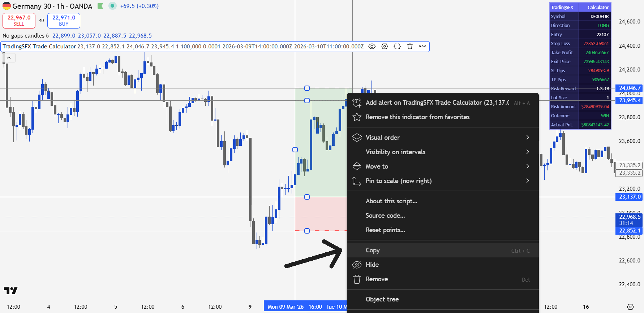Click the 23,945.4 price label

pos(629,100)
